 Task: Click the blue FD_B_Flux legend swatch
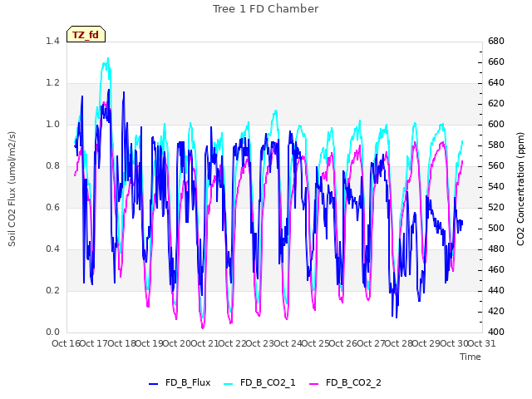pyautogui.click(x=153, y=384)
